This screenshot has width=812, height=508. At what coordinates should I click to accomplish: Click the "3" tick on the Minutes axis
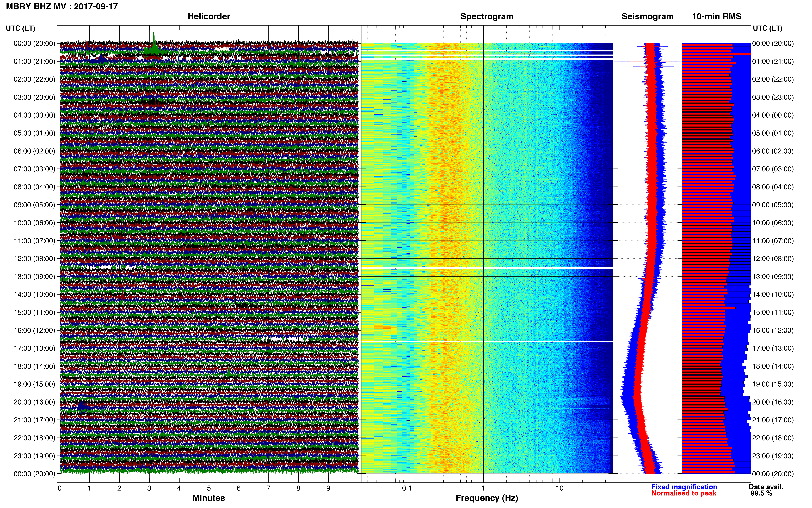coord(149,488)
